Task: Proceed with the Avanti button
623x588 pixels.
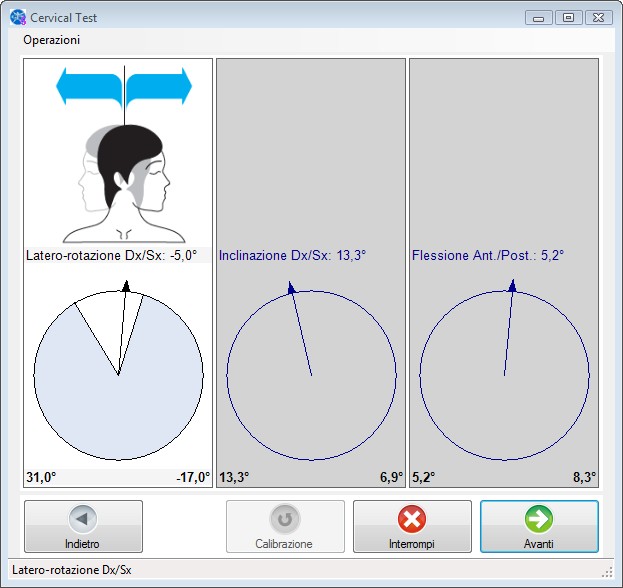Action: tap(539, 526)
